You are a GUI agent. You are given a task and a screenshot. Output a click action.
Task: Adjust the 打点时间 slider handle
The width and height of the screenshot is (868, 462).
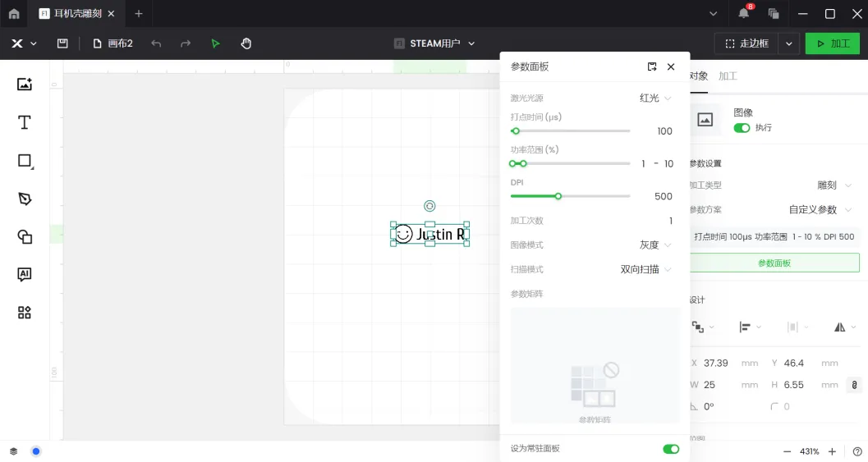click(516, 131)
